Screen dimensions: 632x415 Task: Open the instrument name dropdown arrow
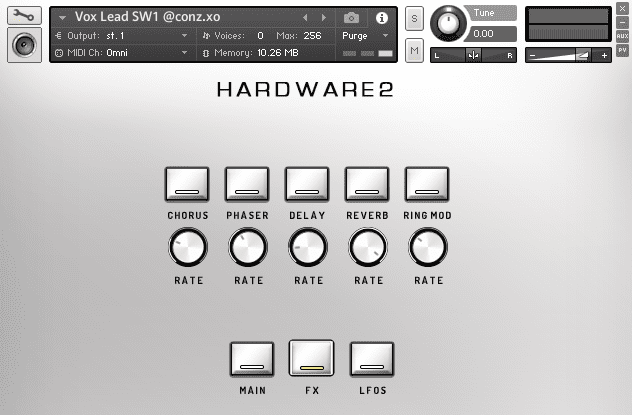pos(62,18)
